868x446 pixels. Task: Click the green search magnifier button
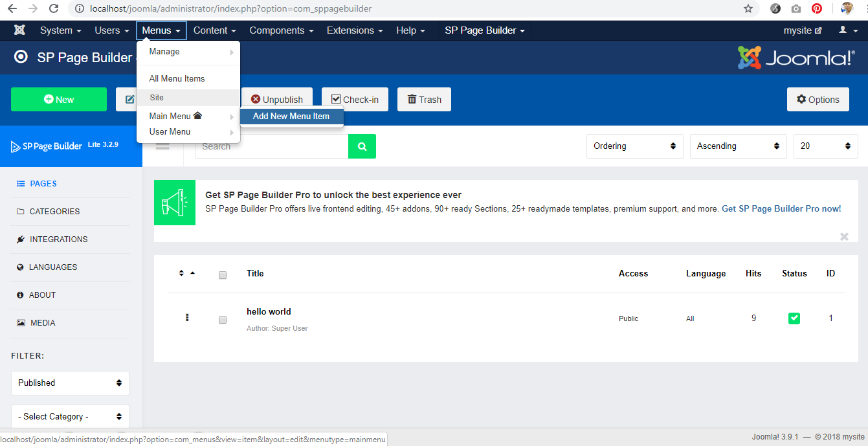362,146
